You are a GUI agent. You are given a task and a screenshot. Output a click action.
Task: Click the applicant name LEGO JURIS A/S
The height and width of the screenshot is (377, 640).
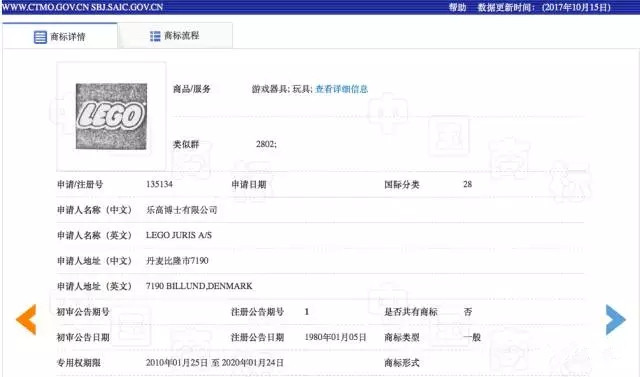coord(179,235)
